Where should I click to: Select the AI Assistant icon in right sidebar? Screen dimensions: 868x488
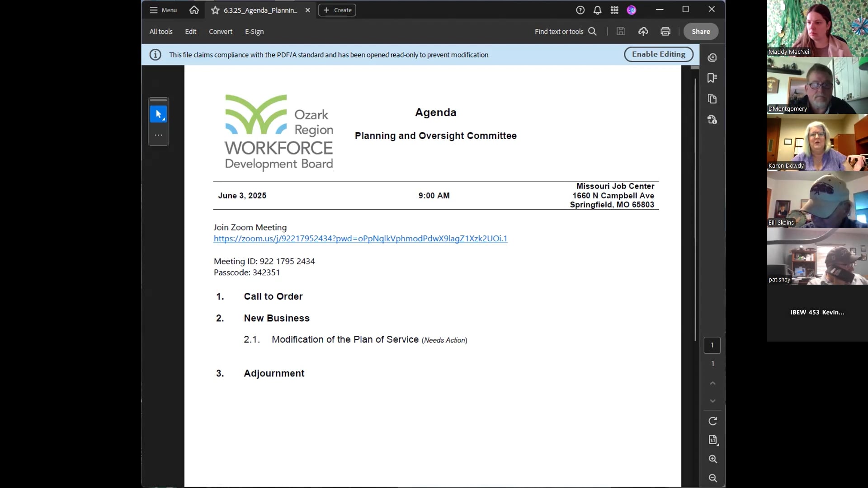point(712,57)
